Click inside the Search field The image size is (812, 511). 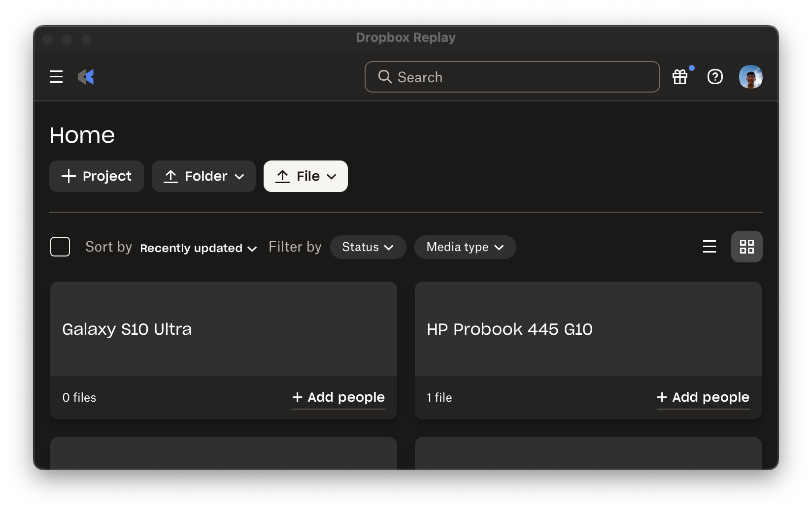(512, 77)
